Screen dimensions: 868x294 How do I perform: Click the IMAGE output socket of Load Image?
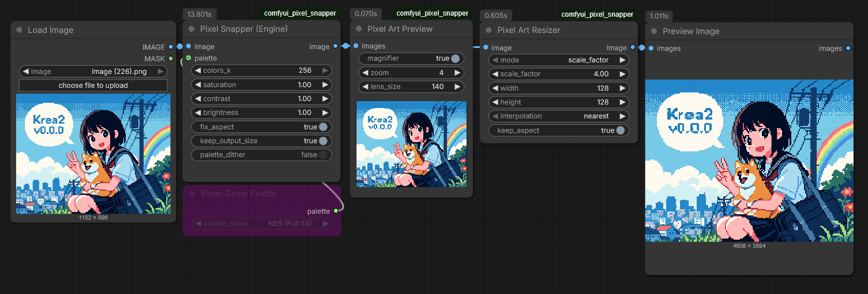click(x=171, y=47)
